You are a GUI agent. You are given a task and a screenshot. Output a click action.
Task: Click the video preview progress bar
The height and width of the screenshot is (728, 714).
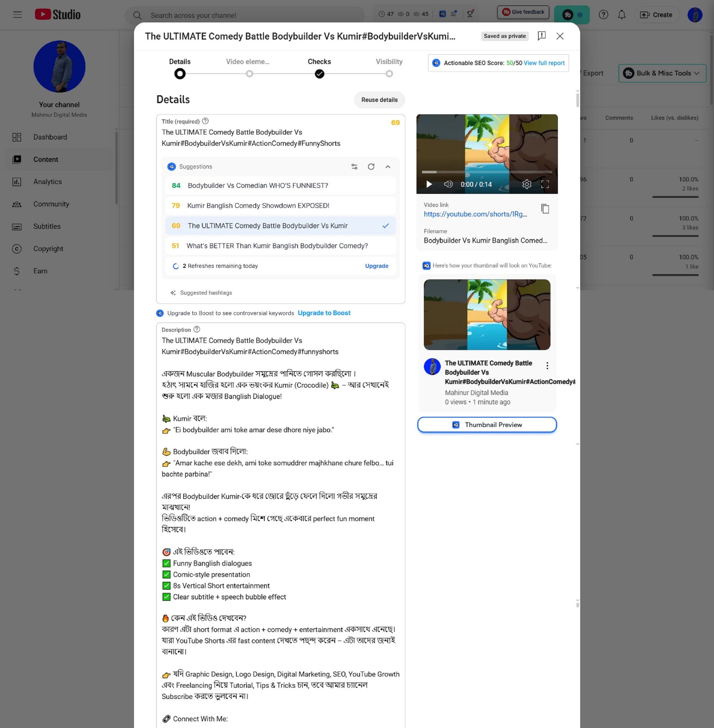[x=487, y=172]
